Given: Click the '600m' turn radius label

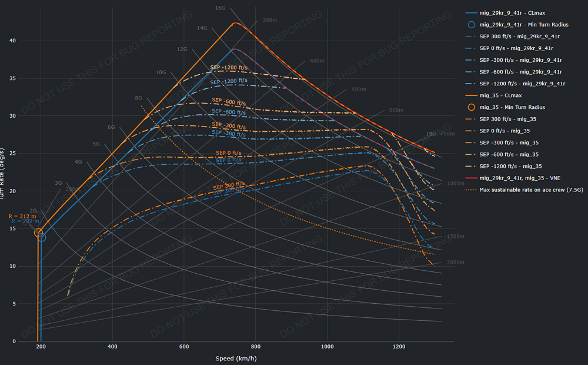Looking at the screenshot, I should [396, 110].
